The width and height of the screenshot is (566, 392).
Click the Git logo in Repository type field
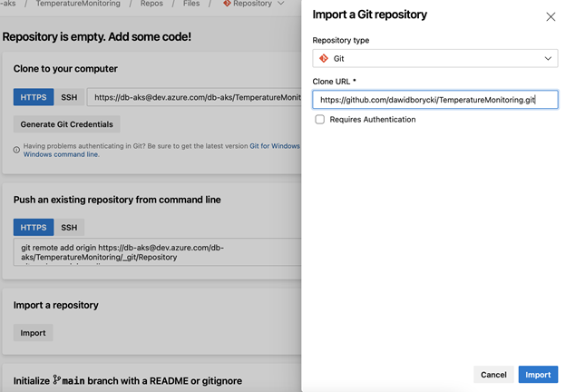click(324, 58)
